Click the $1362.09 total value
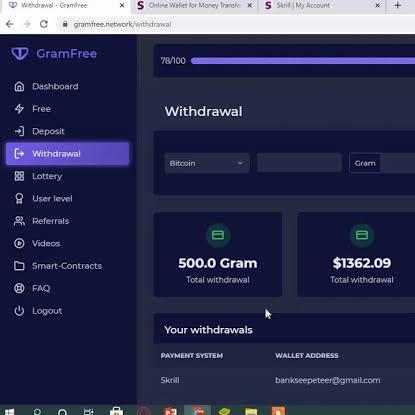This screenshot has height=415, width=415. pos(362,263)
